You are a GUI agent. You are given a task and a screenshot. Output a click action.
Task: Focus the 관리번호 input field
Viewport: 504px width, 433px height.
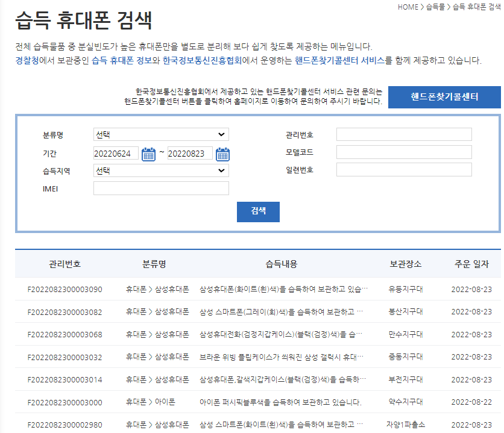pos(404,134)
